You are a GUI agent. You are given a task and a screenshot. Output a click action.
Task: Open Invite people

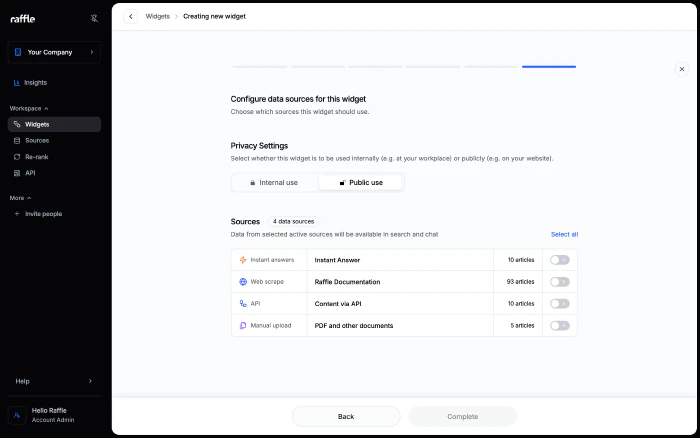click(x=43, y=214)
